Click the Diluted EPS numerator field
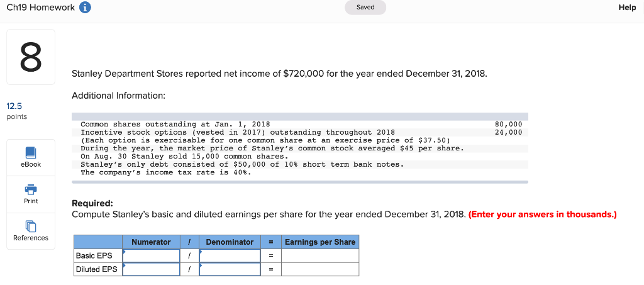This screenshot has width=644, height=285. [151, 269]
